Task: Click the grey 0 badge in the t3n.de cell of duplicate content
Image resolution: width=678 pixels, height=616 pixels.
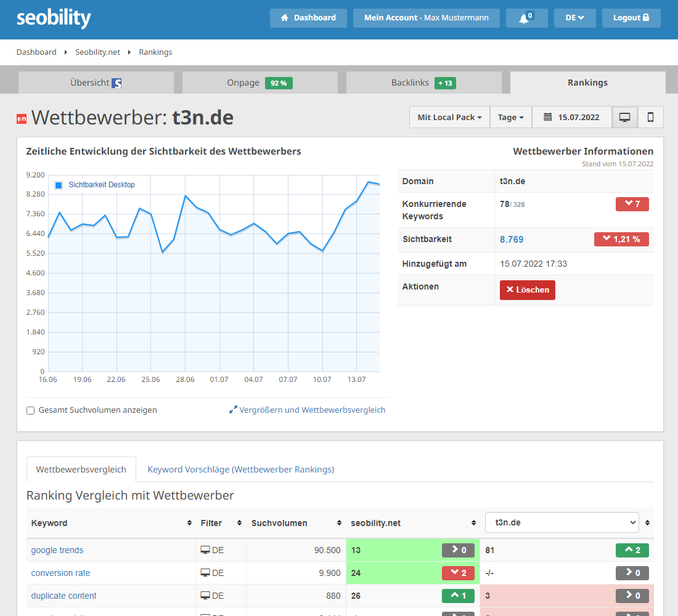Action: pyautogui.click(x=632, y=596)
